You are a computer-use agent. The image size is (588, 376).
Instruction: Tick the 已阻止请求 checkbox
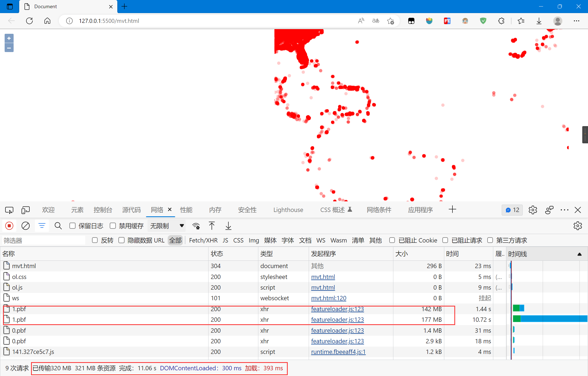(x=445, y=240)
